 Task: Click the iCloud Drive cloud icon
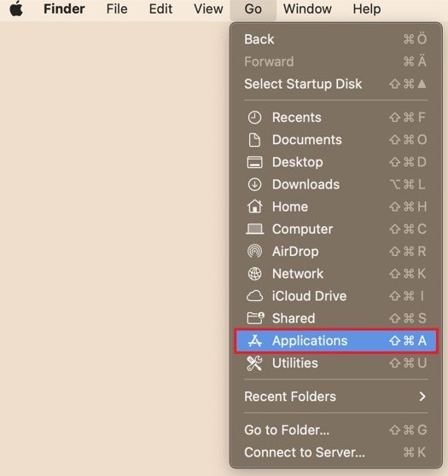tap(254, 296)
